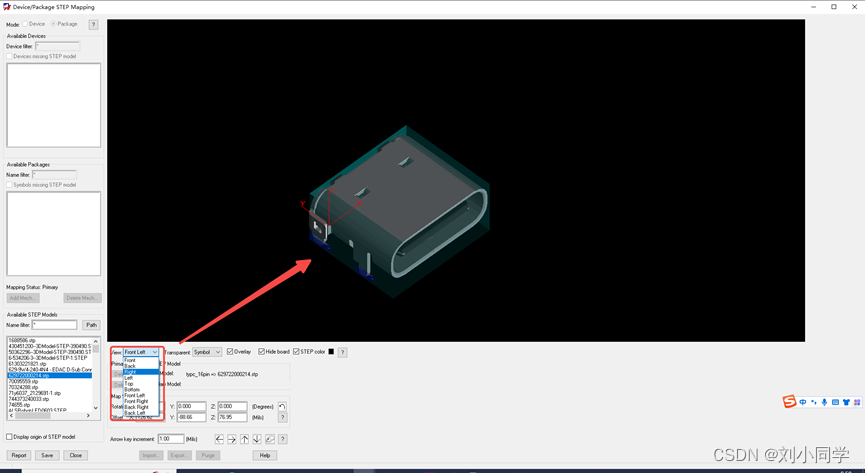The width and height of the screenshot is (865, 473).
Task: Click the down arrow nudge icon
Action: coord(257,439)
